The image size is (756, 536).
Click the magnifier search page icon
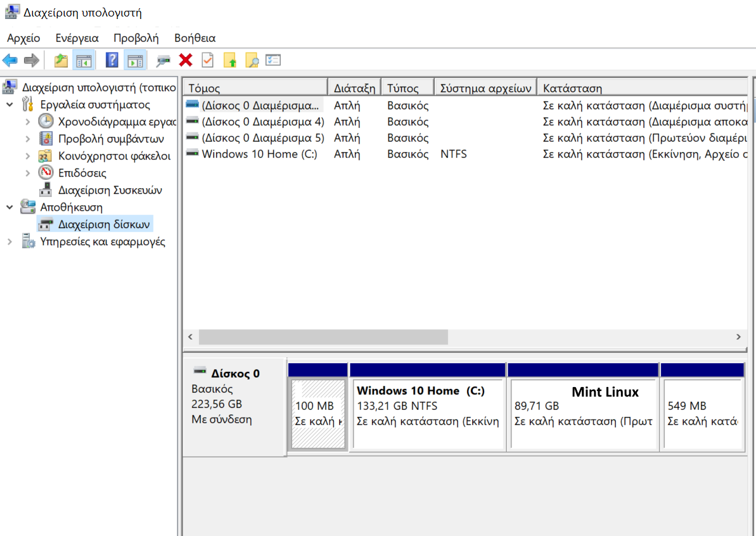[252, 60]
